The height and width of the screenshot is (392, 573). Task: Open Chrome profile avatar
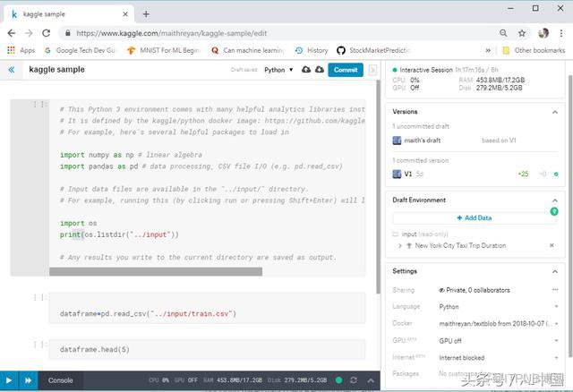point(543,33)
